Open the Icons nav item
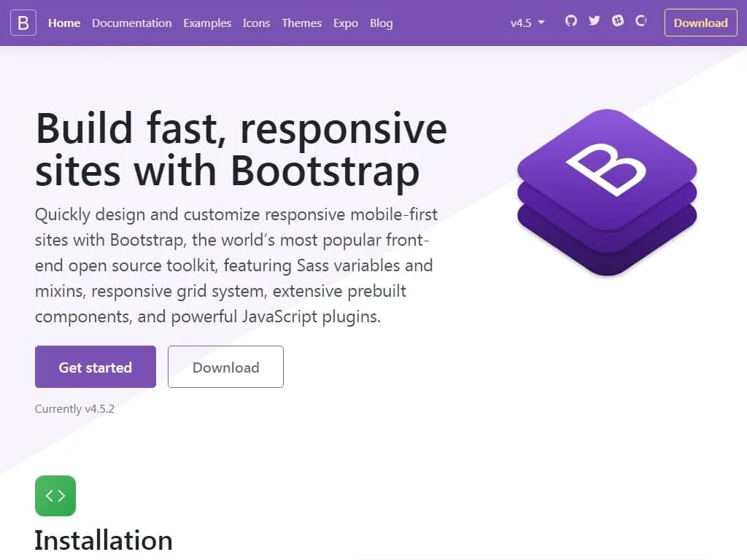This screenshot has height=560, width=747. tap(256, 23)
